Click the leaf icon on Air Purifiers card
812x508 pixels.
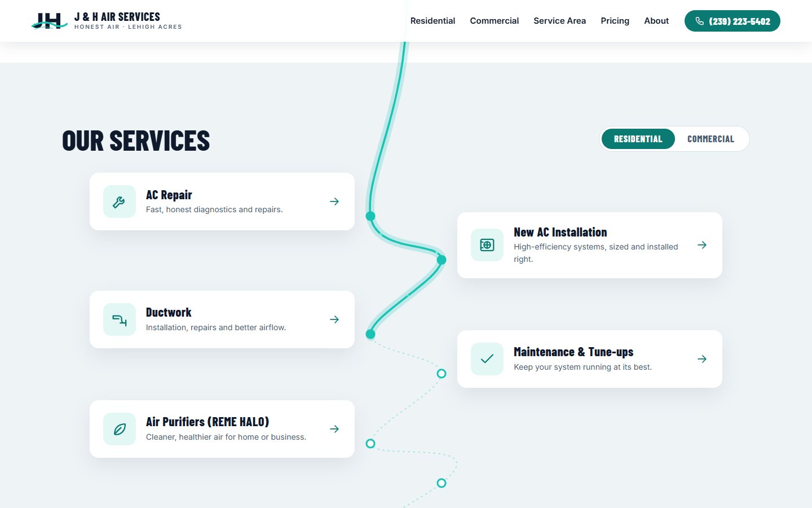point(119,429)
